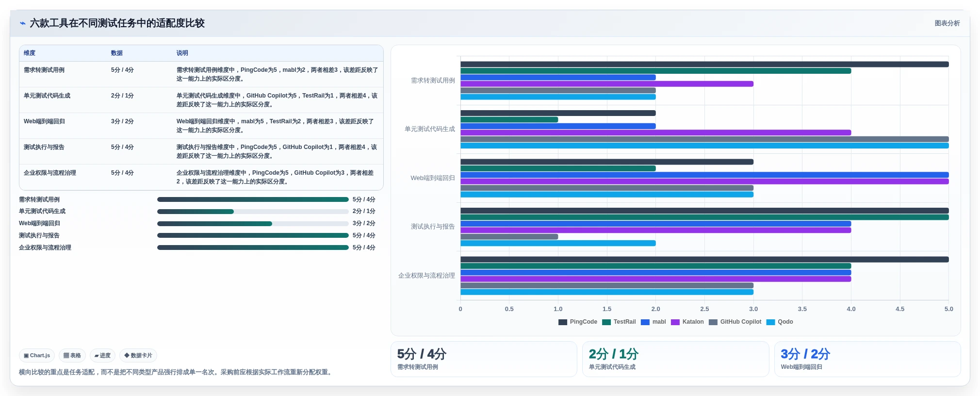980x396 pixels.
Task: Open the 5分 / 4分 需求转测试用例 stat card
Action: point(484,359)
